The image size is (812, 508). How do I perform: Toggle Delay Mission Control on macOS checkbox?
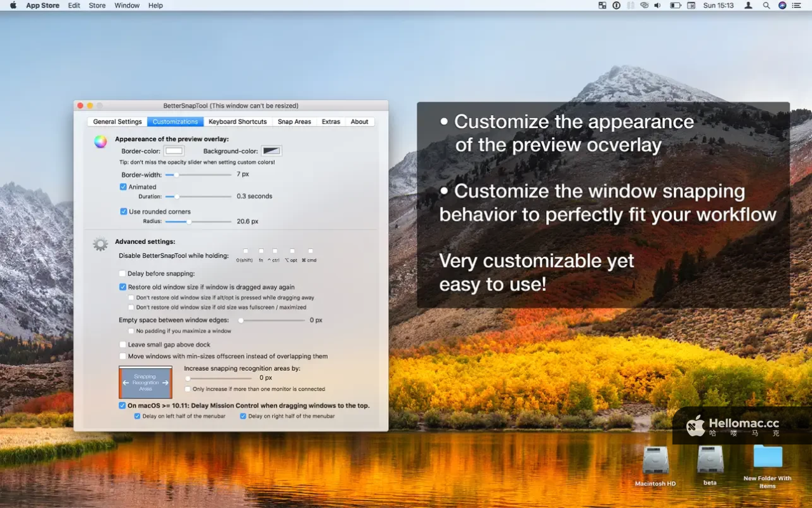122,405
